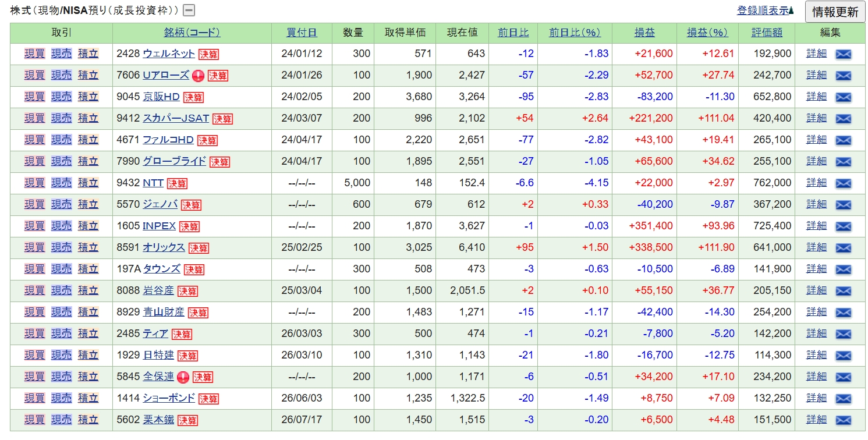Open タウンズ stock name link
The height and width of the screenshot is (440, 868).
[x=162, y=269]
